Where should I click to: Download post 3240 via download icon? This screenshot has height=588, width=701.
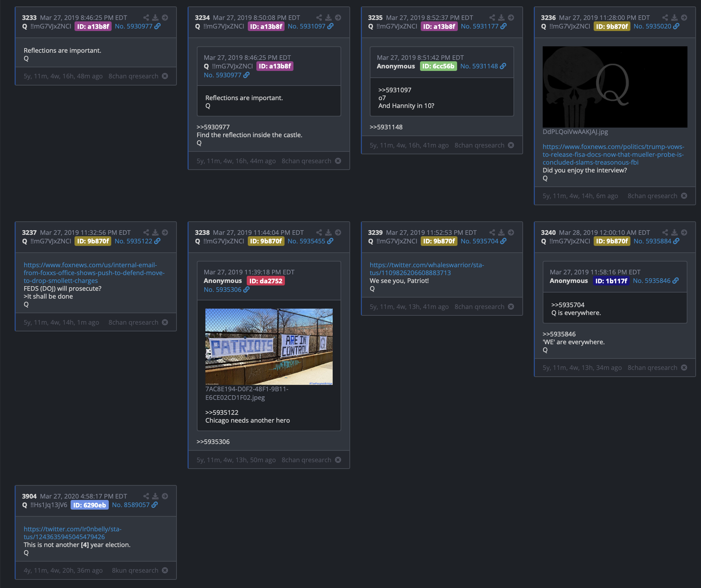coord(674,232)
